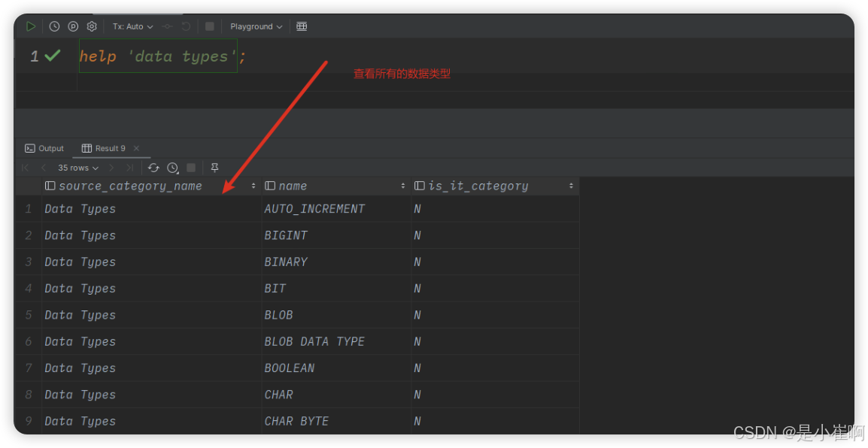Click the auto-refresh clock icon in results toolbar
868x448 pixels.
point(173,168)
